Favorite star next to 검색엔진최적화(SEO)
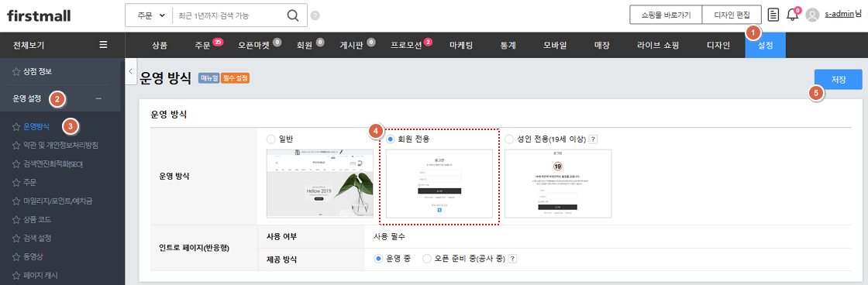 click(x=16, y=164)
